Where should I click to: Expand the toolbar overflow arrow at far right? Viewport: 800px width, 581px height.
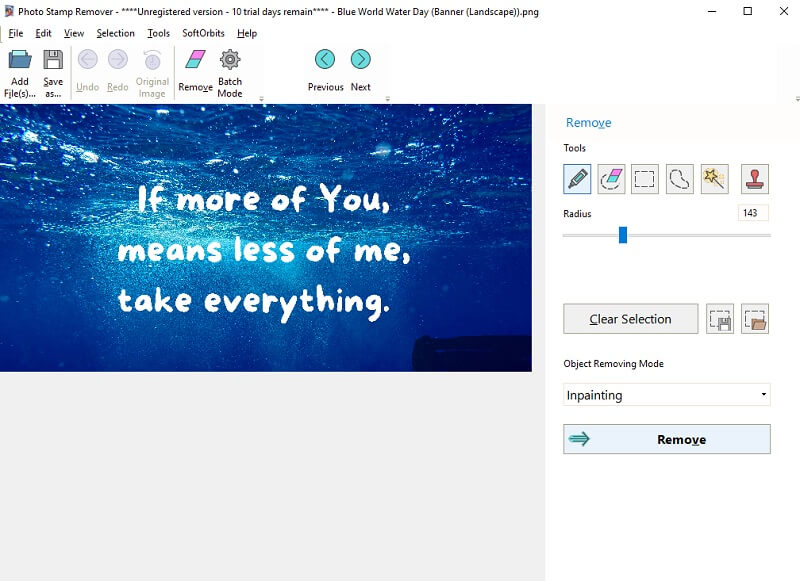[796, 99]
